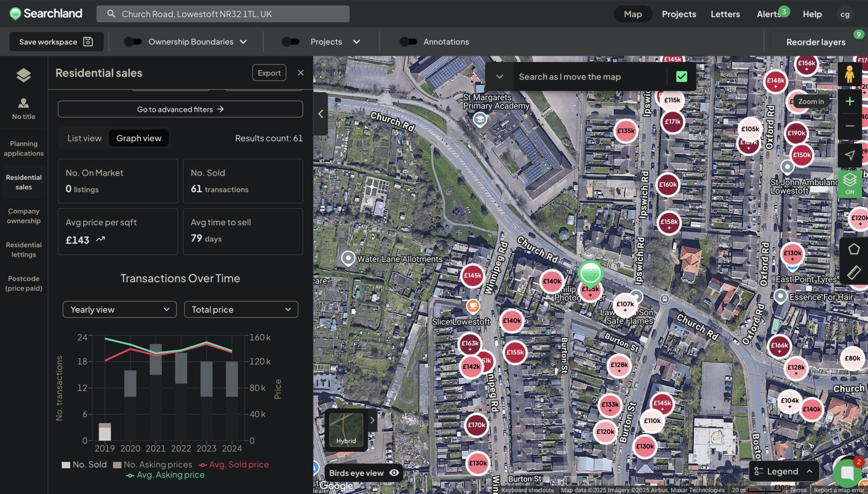Collapse side panel with left chevron

[x=321, y=114]
